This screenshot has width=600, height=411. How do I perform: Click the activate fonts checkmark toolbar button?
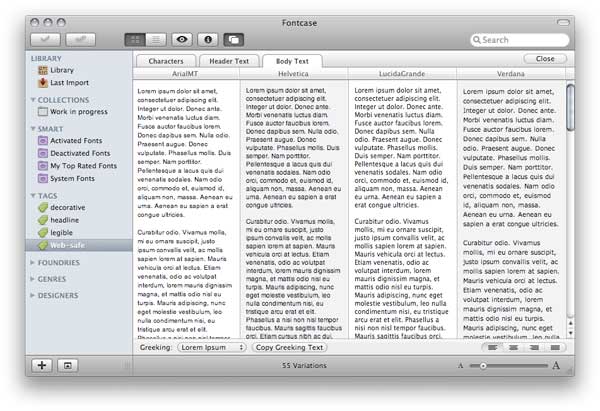pyautogui.click(x=45, y=39)
